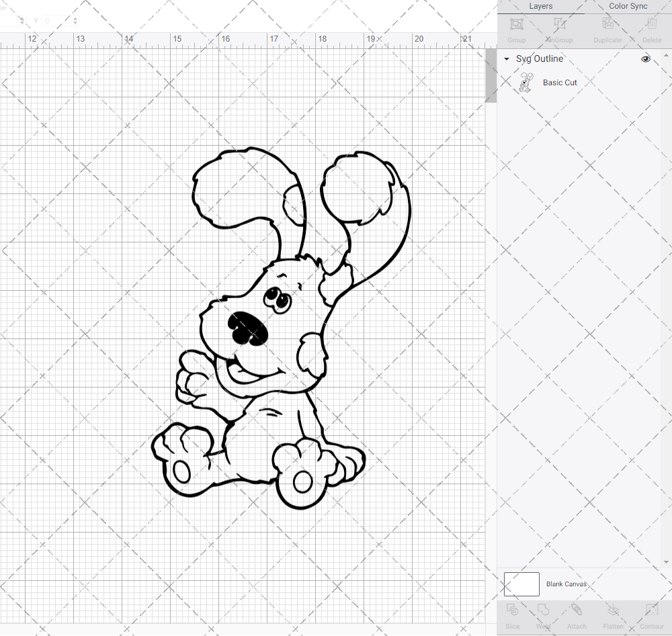Click the Duplicate icon
Image resolution: width=672 pixels, height=636 pixels.
tap(607, 24)
